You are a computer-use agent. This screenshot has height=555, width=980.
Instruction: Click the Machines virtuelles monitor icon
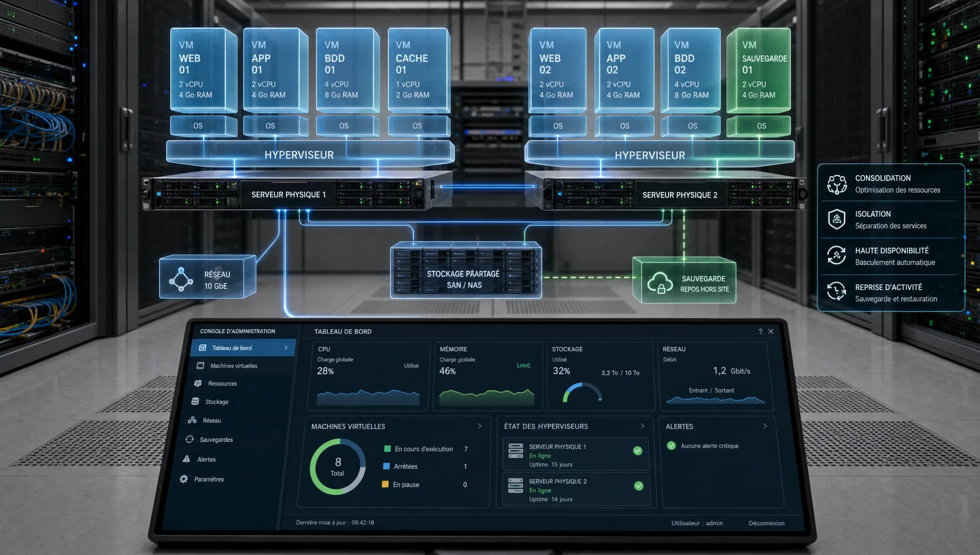click(200, 366)
